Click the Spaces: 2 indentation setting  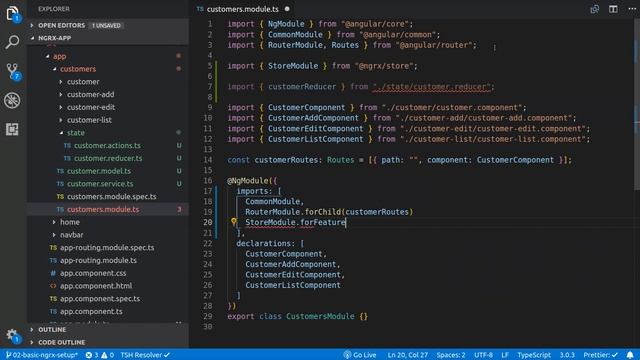pos(451,355)
